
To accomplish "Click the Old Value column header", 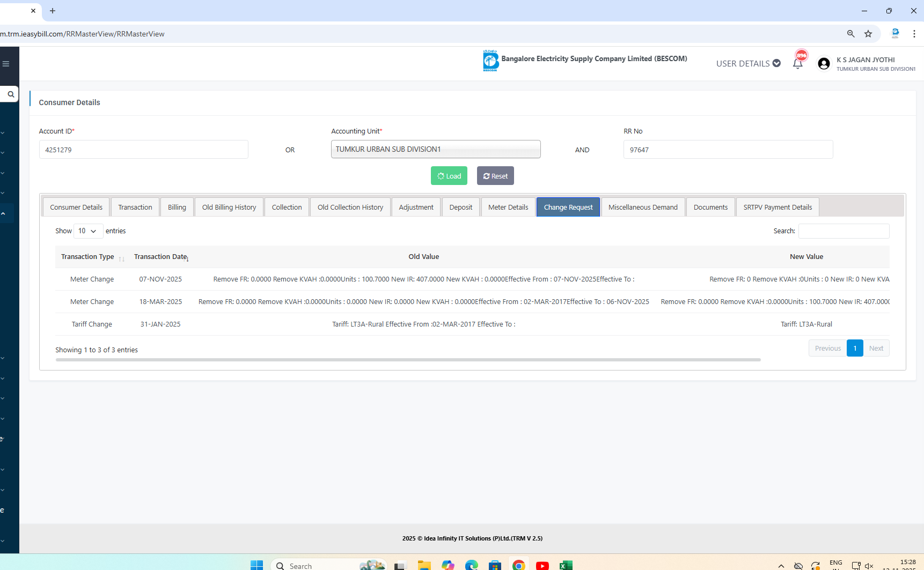I will point(424,257).
